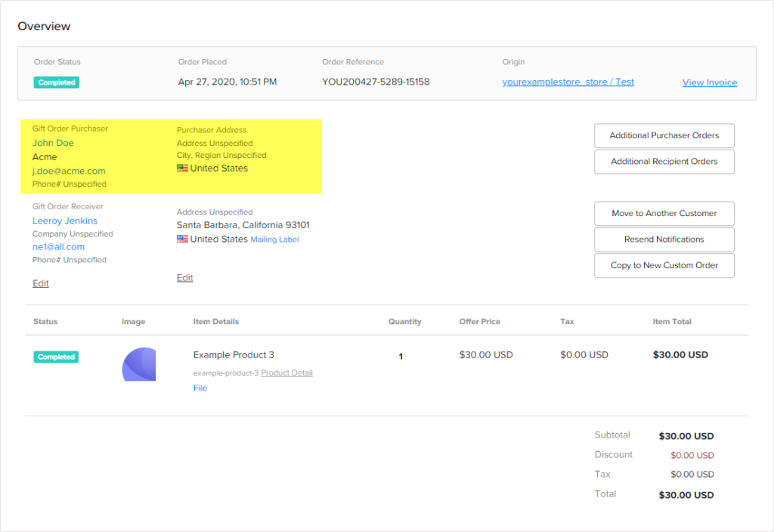
Task: Click the Item Details column header
Action: click(x=215, y=322)
